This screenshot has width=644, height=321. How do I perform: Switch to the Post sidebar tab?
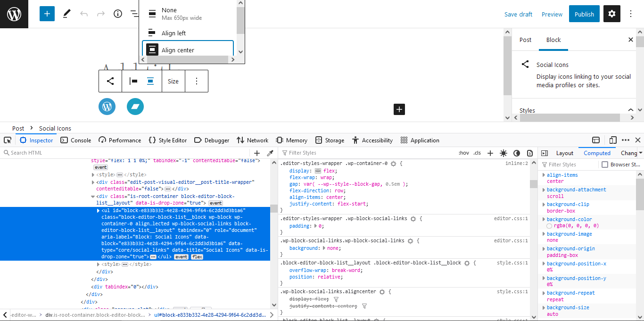[x=525, y=40]
